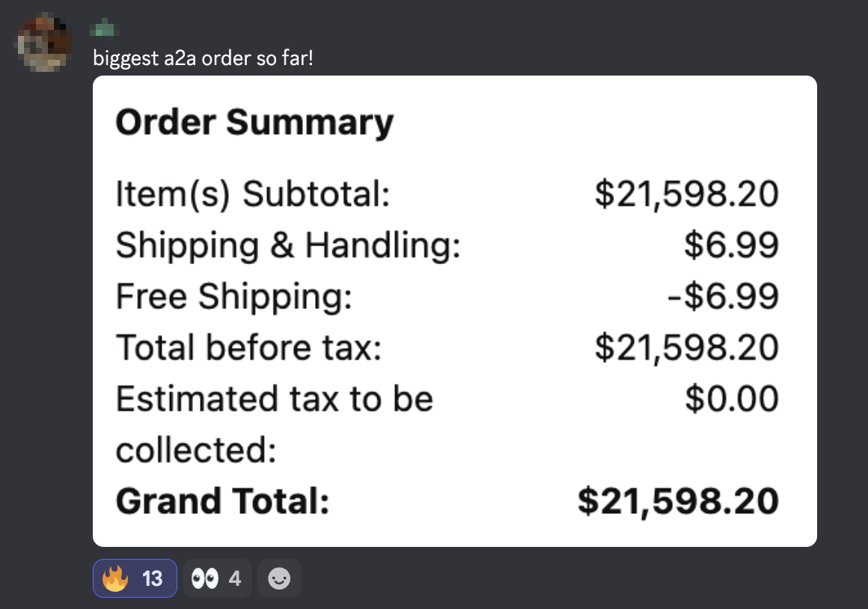Open the add reaction smiley picker

click(279, 578)
